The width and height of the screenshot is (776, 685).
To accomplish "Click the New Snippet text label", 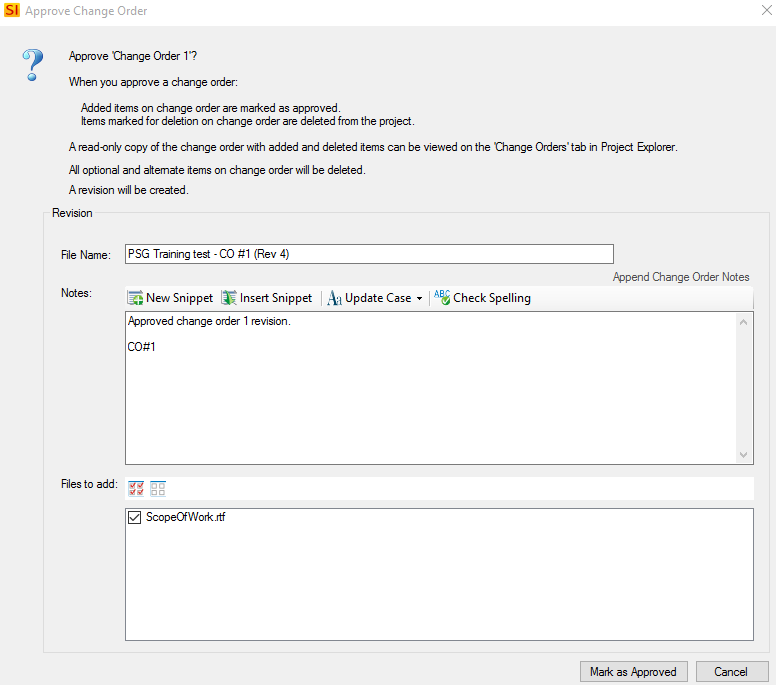I will (180, 298).
